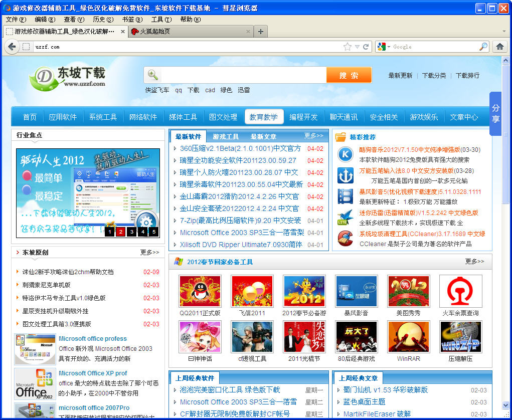Select slide number 5 on banner
This screenshot has height=420, width=512.
[x=154, y=232]
